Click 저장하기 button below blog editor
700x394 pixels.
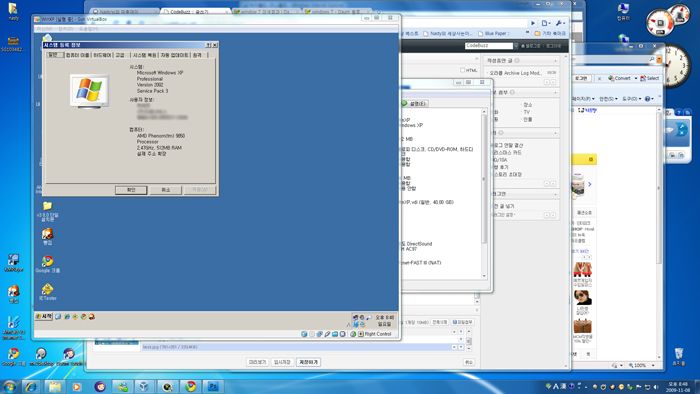point(308,362)
